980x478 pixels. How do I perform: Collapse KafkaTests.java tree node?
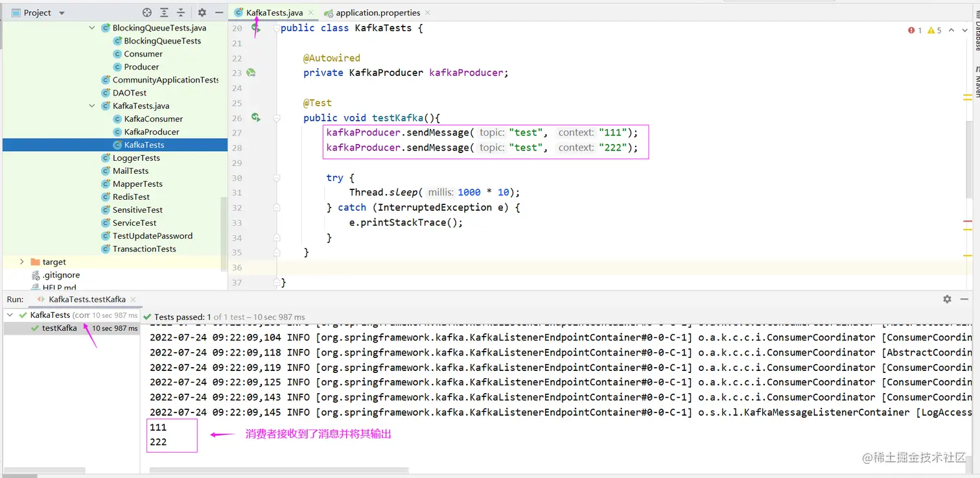[x=91, y=106]
